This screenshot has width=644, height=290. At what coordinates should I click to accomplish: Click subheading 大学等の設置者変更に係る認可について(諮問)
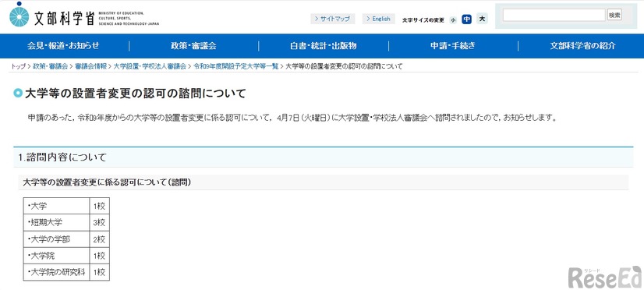106,182
